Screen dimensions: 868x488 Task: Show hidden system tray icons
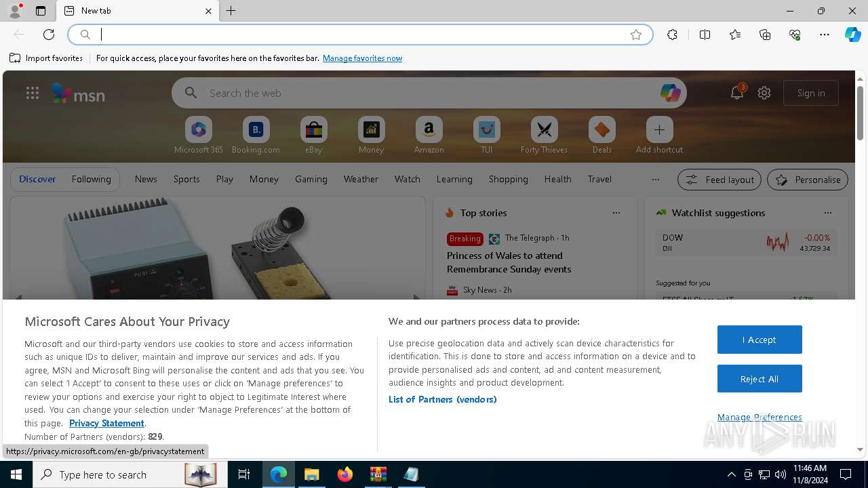pyautogui.click(x=731, y=474)
